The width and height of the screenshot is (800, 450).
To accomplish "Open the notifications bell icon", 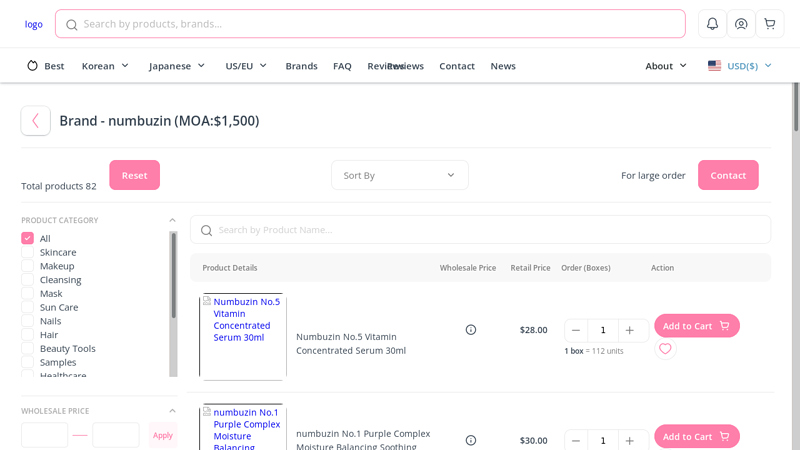I will [712, 23].
